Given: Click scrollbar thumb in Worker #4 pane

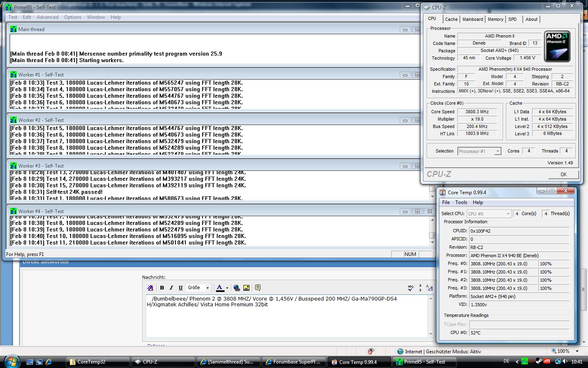Looking at the screenshot, I should click(x=432, y=235).
